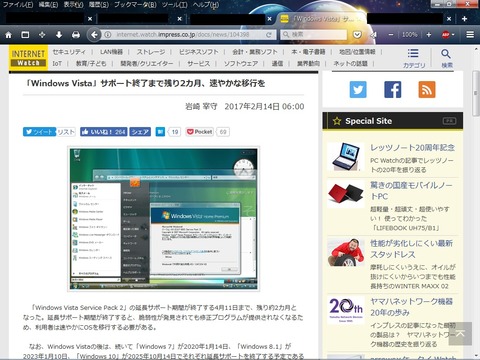The height and width of the screenshot is (360, 480).
Task: Click author name 岩崎 宰守
Action: pos(201,106)
